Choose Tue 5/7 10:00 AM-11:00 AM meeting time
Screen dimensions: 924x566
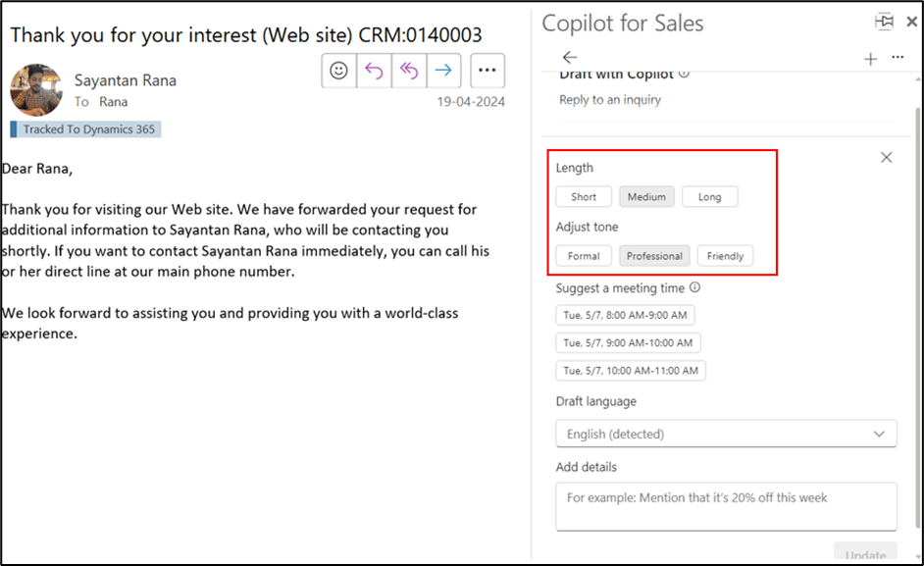tap(631, 371)
